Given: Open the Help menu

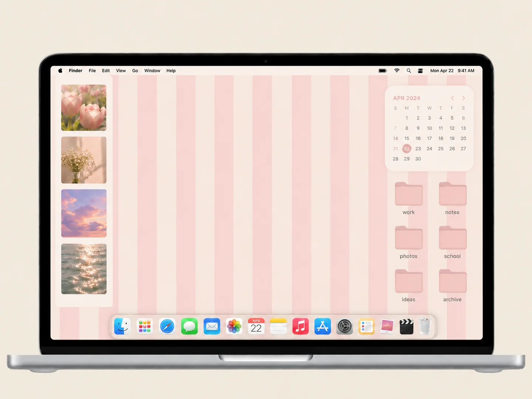Looking at the screenshot, I should [x=171, y=71].
